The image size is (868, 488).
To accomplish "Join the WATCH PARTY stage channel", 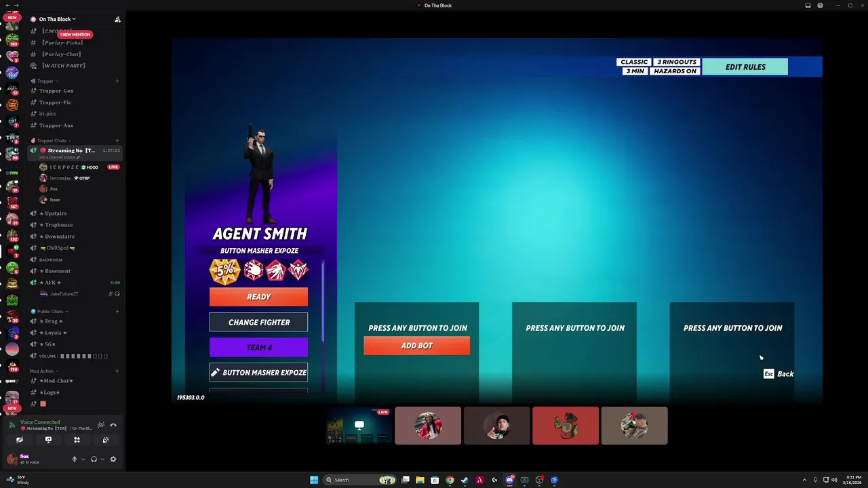I will (64, 66).
